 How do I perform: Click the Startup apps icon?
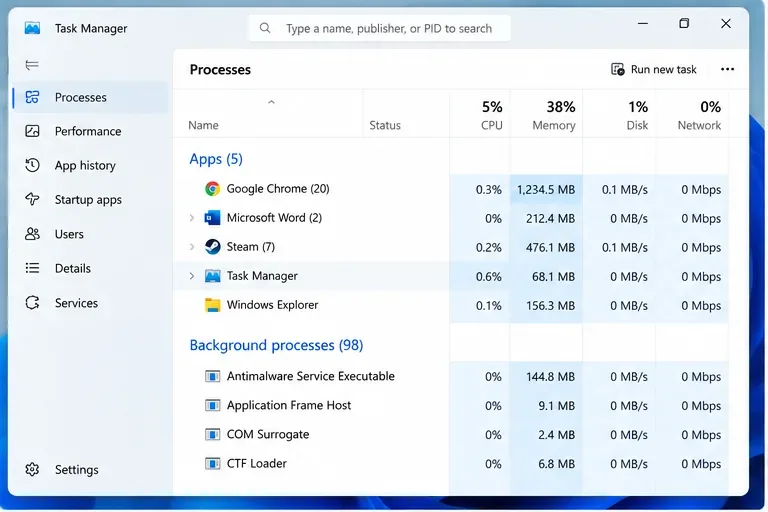coord(32,199)
